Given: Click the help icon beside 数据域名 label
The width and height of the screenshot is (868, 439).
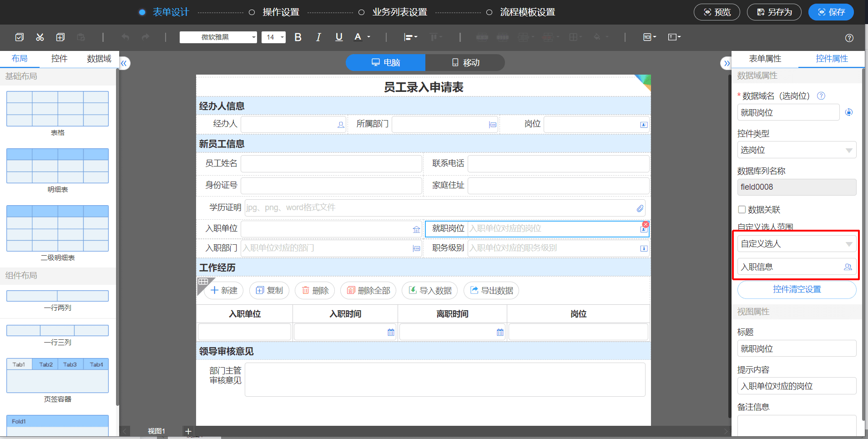Looking at the screenshot, I should [x=821, y=96].
